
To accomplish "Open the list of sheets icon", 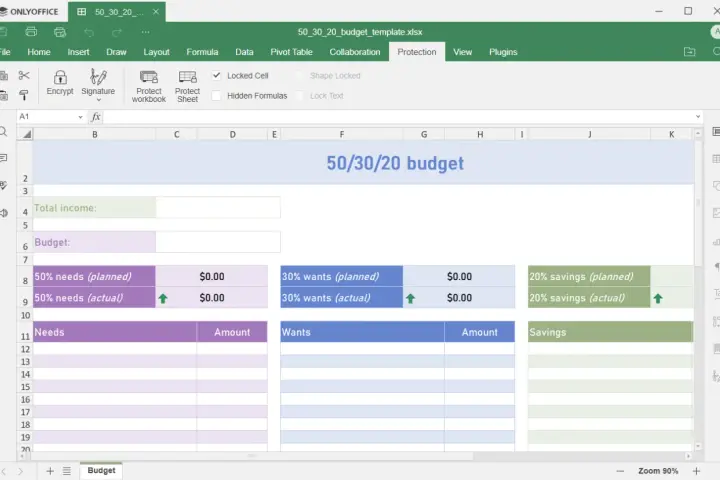I will pos(67,471).
